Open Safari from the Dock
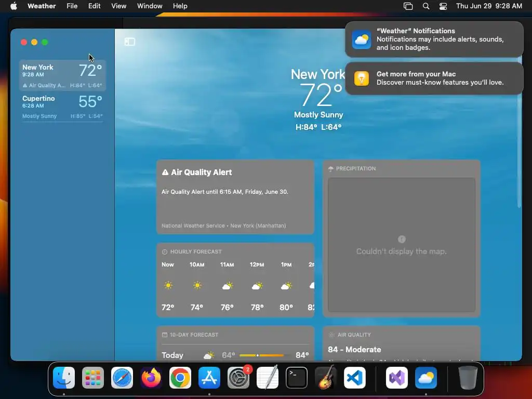 [122, 378]
